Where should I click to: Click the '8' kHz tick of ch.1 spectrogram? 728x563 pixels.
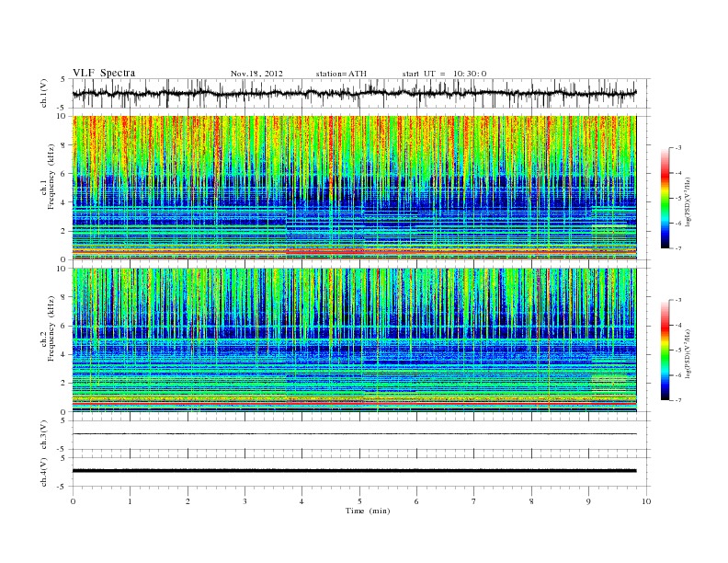[x=64, y=145]
